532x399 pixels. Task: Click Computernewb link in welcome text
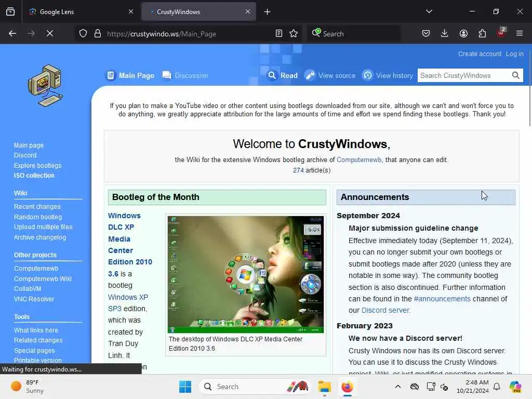(358, 160)
